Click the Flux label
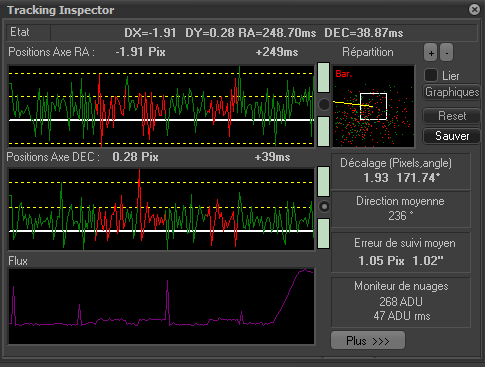The width and height of the screenshot is (485, 367). click(18, 261)
